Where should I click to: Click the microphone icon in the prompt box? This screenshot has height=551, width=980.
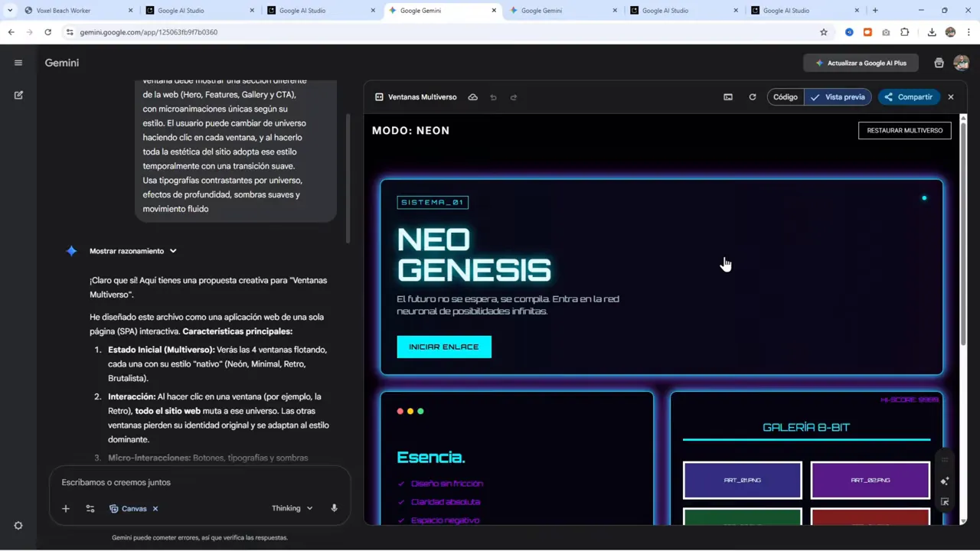(x=334, y=508)
